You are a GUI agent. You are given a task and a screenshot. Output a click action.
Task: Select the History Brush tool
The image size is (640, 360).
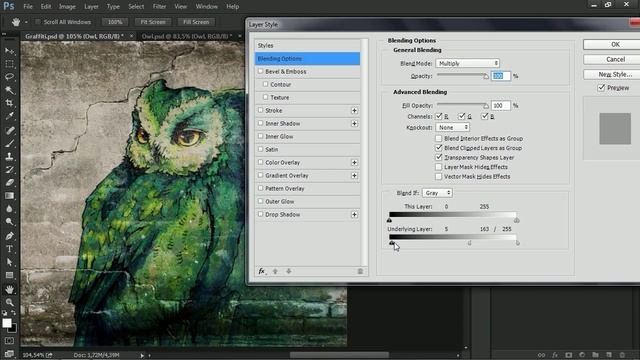[x=9, y=169]
